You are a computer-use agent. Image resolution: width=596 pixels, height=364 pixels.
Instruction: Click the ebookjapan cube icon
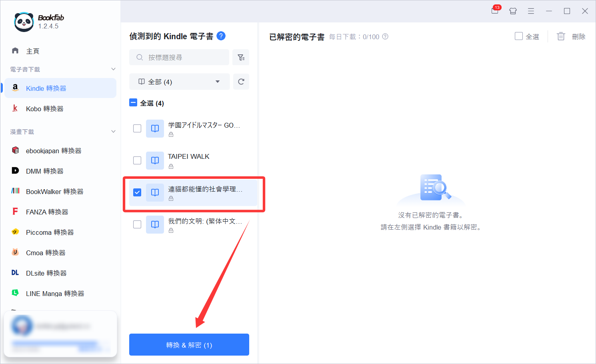[x=15, y=150]
